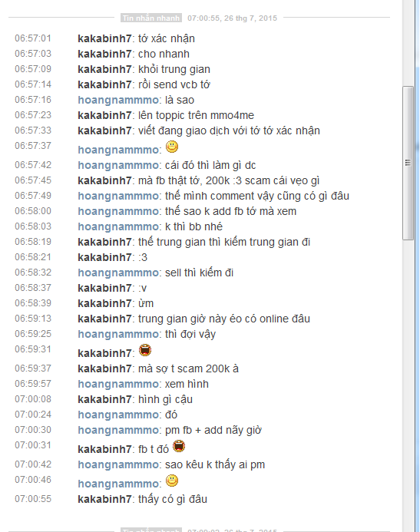This screenshot has width=420, height=532.
Task: Click hoangnammmo name beside "xem hình"
Action: pyautogui.click(x=118, y=384)
